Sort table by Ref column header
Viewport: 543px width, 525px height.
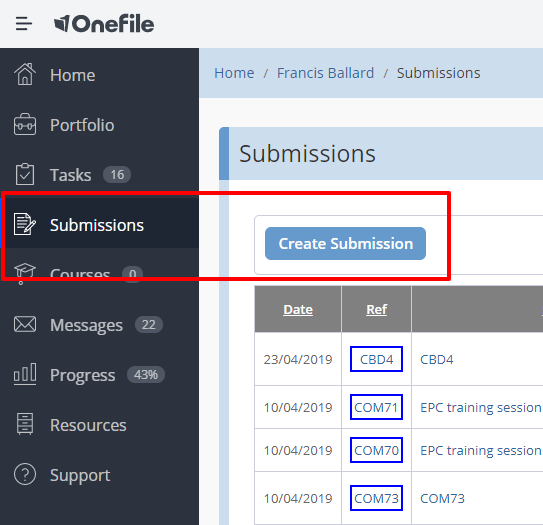tap(376, 310)
